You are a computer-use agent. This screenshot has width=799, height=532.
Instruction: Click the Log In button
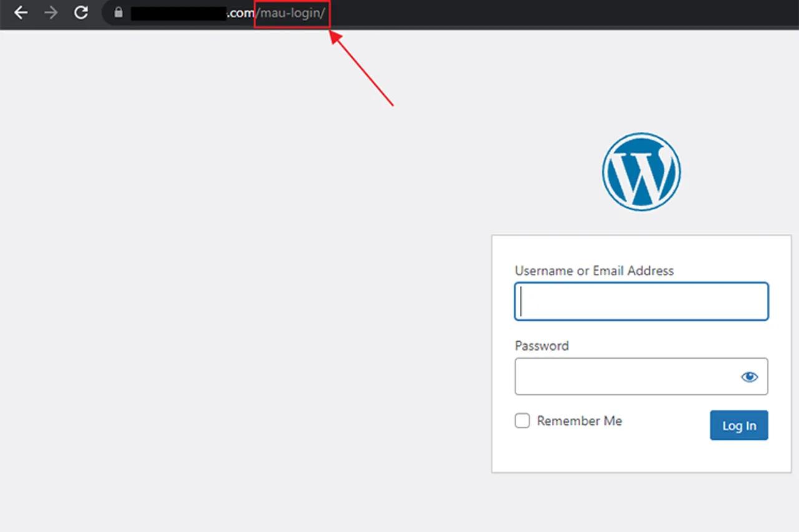coord(739,425)
